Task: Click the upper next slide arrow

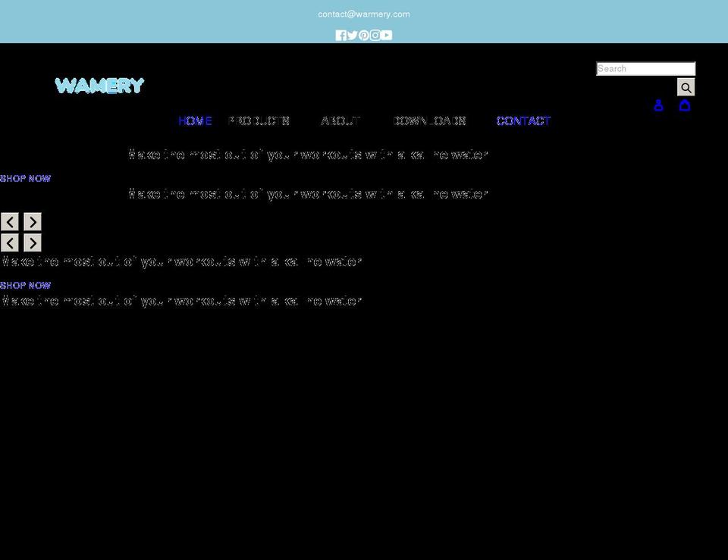Action: [33, 222]
